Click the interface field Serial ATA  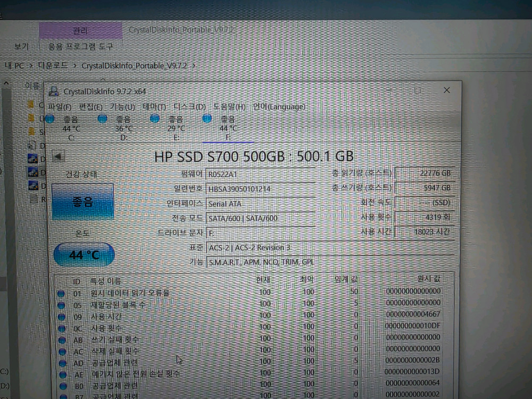[260, 204]
